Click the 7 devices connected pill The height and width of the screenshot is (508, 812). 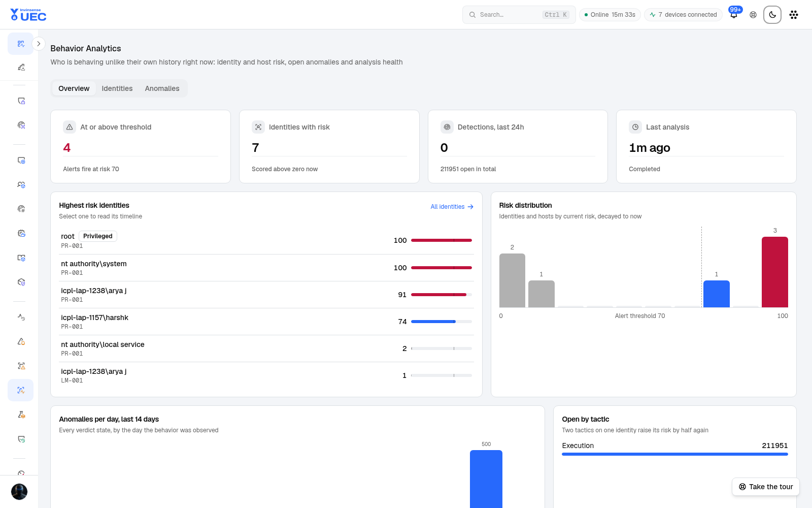tap(683, 15)
